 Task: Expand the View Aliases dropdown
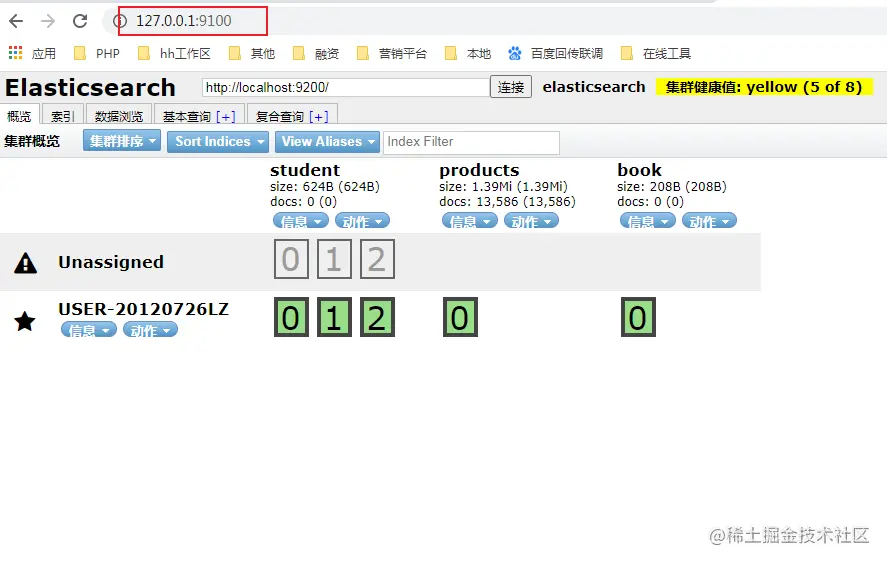pyautogui.click(x=327, y=141)
